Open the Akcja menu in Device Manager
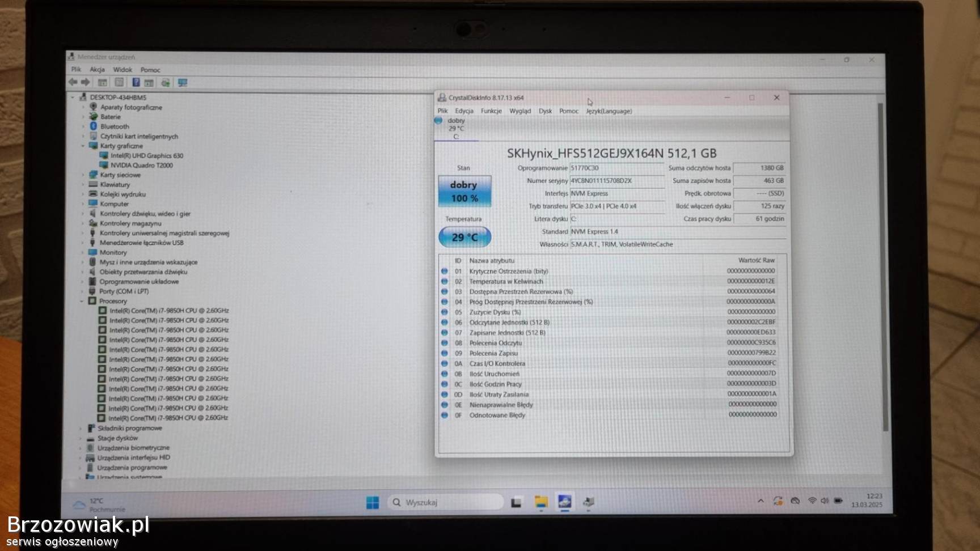 [x=97, y=69]
